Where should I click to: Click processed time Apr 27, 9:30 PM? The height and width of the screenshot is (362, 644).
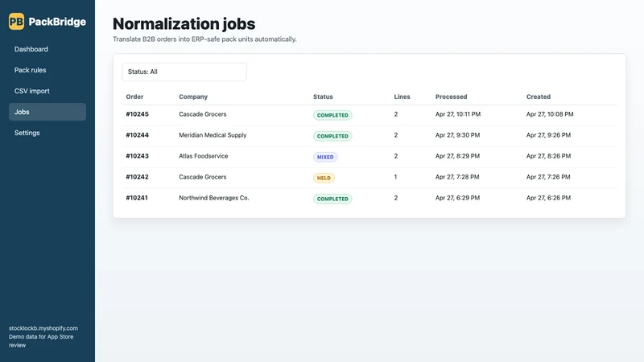point(457,135)
